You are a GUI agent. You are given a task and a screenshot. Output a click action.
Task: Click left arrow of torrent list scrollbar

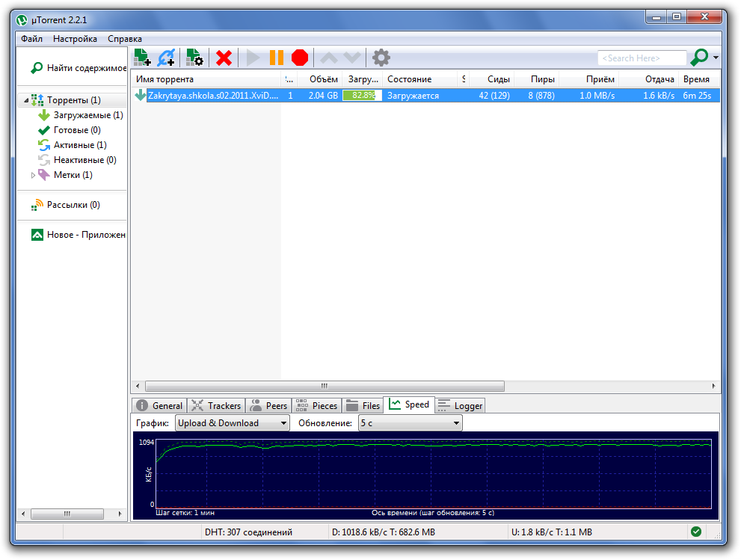138,386
